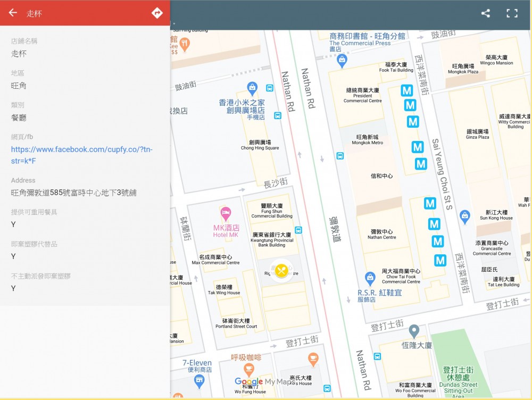The height and width of the screenshot is (400, 532).
Task: Select the yellow restaurant pin on map
Action: [281, 270]
